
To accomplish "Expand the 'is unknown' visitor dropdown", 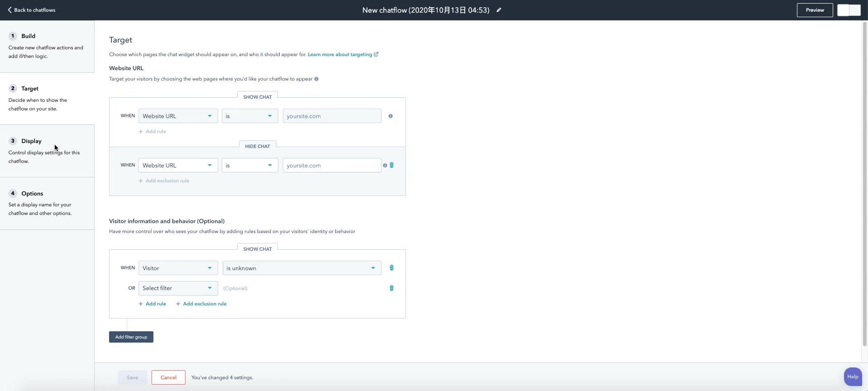I will tap(301, 268).
